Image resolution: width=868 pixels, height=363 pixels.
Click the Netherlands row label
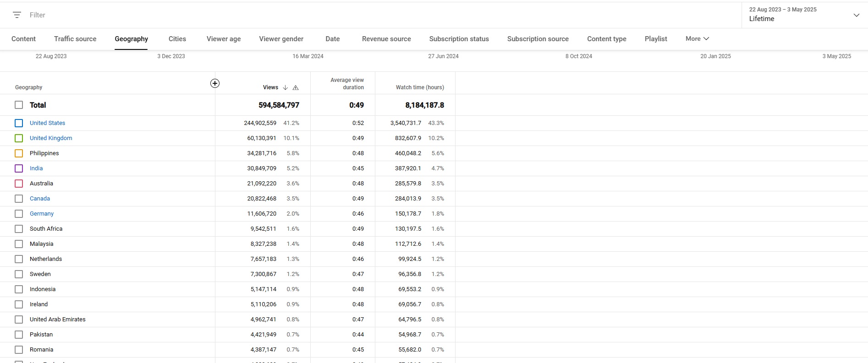pyautogui.click(x=46, y=259)
